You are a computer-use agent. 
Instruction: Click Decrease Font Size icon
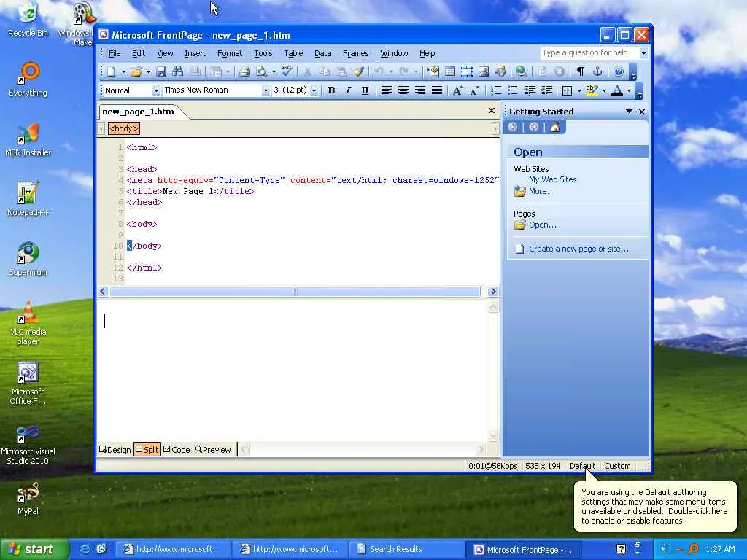474,90
